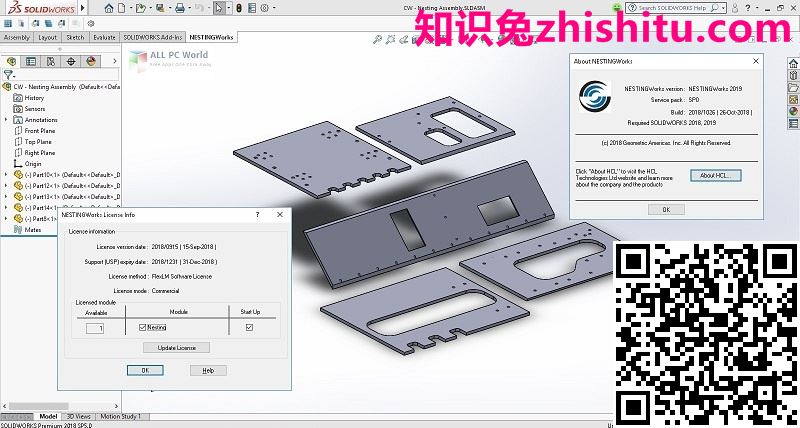This screenshot has height=428, width=800.
Task: Click the Zoom to Fit magnifier icon
Action: 378,39
